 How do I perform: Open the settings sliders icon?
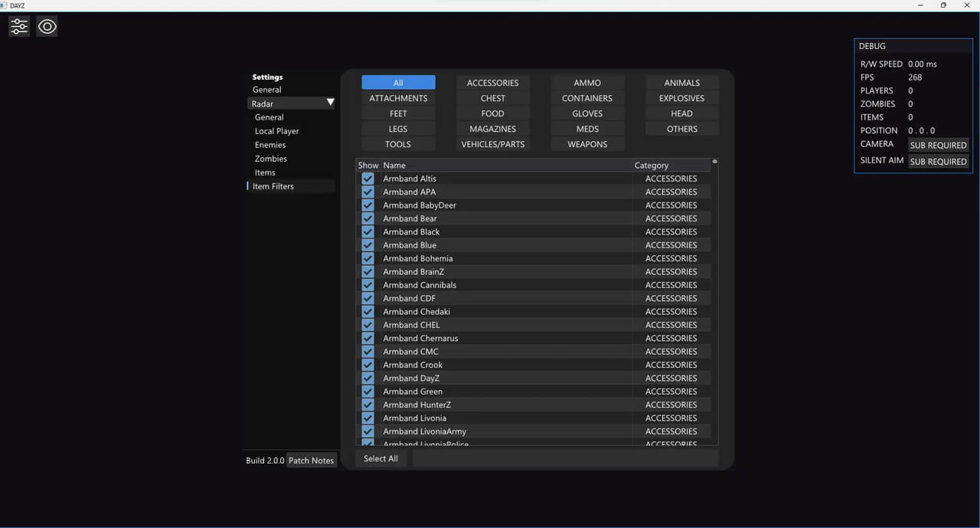19,27
